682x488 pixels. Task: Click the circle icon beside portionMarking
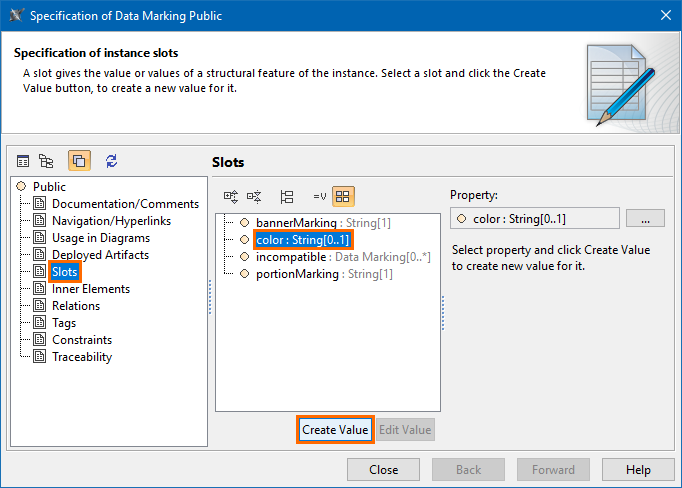(244, 274)
